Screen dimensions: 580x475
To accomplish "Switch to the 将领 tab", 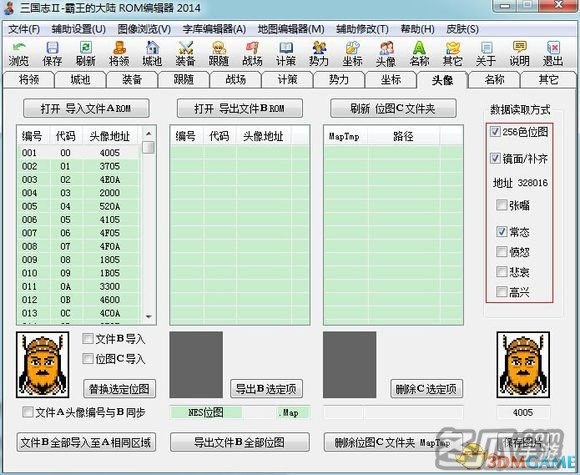I will tap(29, 80).
